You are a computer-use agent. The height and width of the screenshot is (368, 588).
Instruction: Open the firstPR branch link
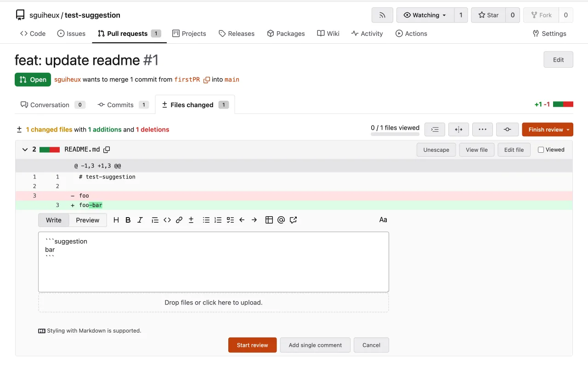tap(187, 80)
